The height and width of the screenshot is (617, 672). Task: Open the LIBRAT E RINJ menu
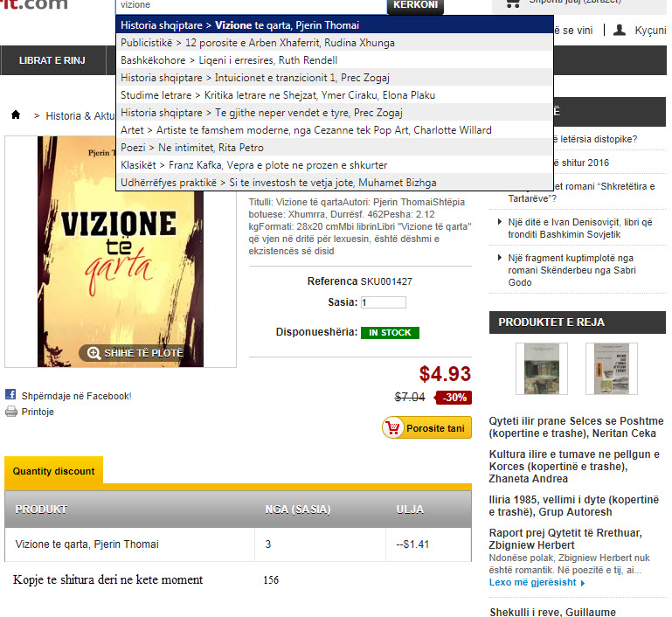(52, 60)
